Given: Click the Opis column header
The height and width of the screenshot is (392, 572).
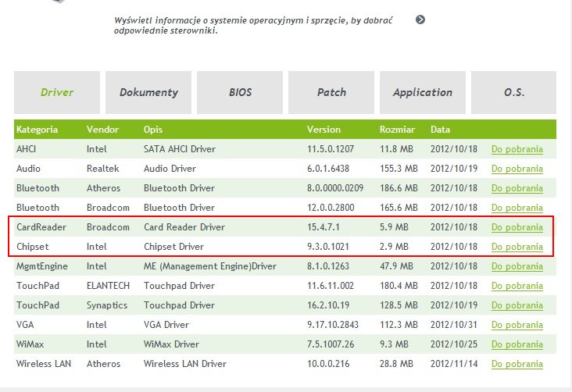Looking at the screenshot, I should (x=153, y=130).
